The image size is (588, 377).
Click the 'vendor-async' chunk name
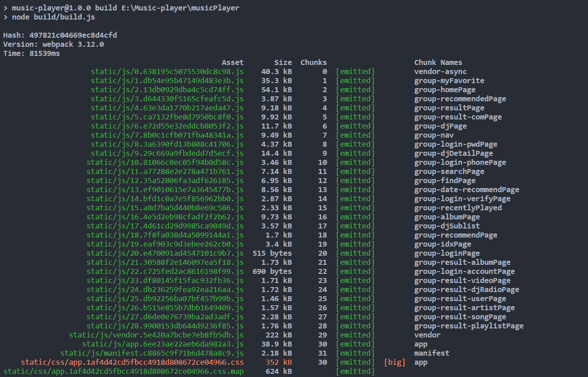(440, 72)
